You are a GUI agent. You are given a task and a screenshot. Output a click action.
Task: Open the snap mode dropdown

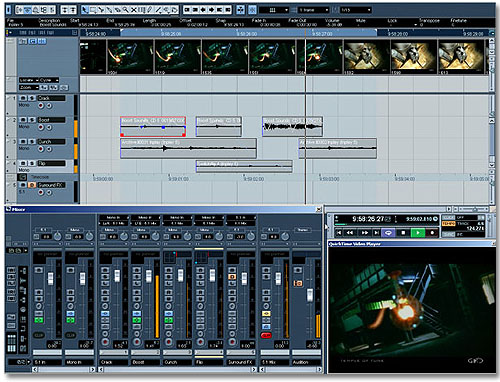(x=274, y=10)
